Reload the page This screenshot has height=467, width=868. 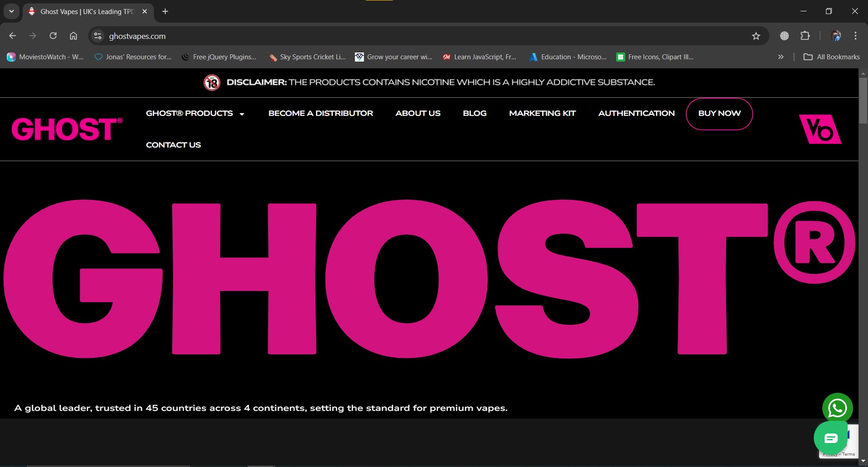(x=53, y=36)
